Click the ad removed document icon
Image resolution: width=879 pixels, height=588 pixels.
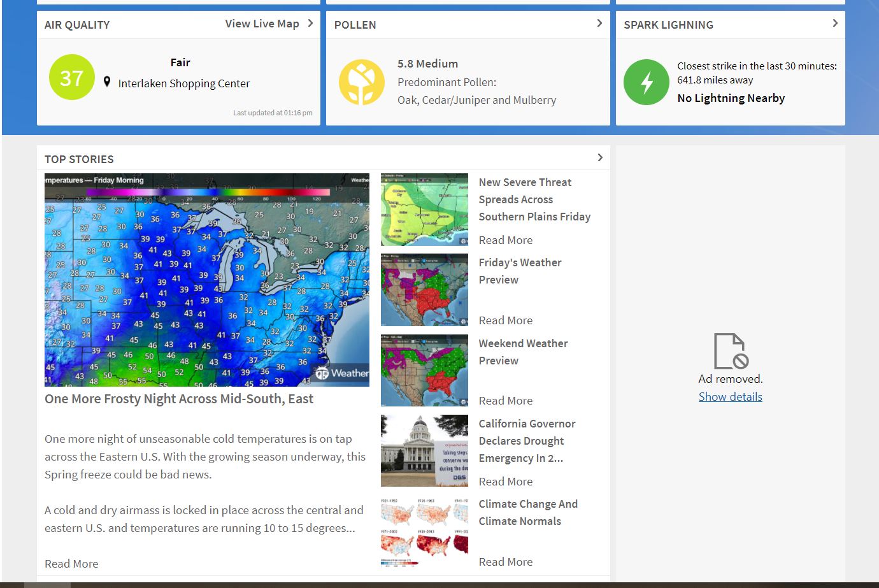point(730,351)
